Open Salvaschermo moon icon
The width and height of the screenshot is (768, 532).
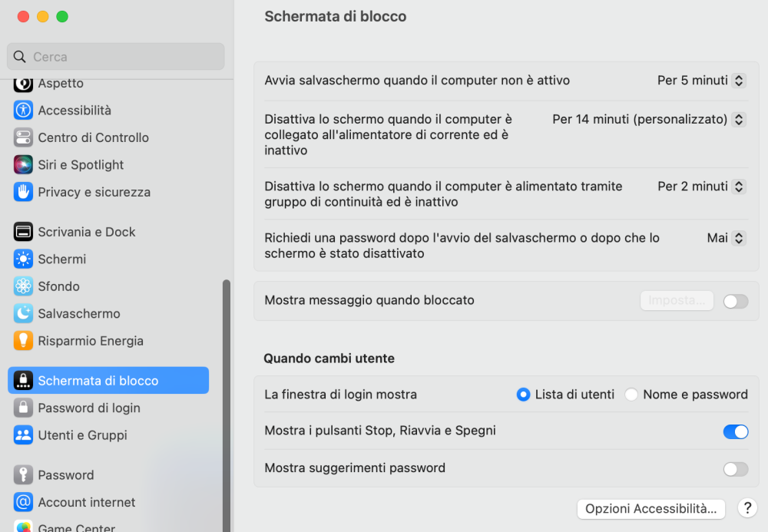pos(23,313)
